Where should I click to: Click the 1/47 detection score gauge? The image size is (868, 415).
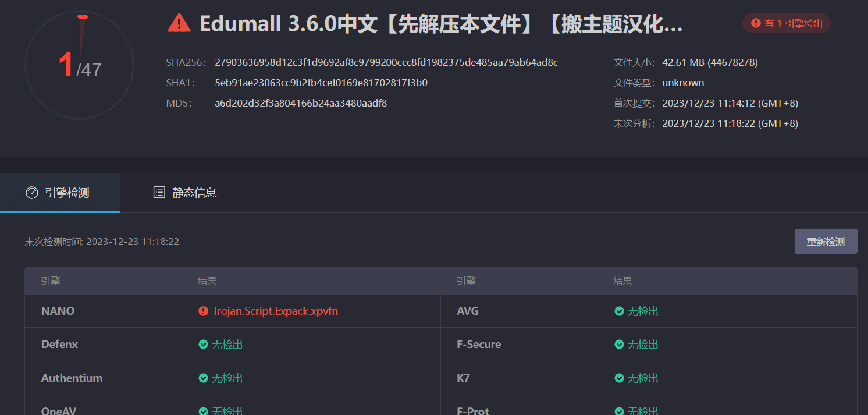tap(80, 65)
